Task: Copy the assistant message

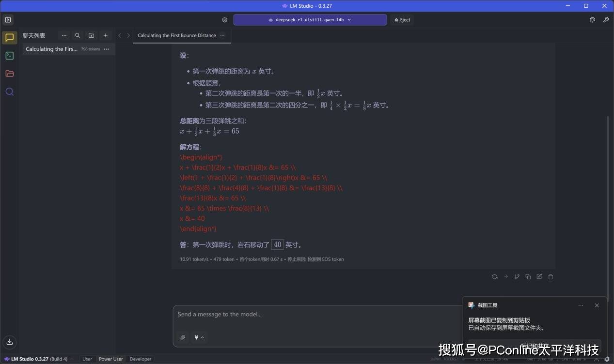Action: click(x=528, y=276)
